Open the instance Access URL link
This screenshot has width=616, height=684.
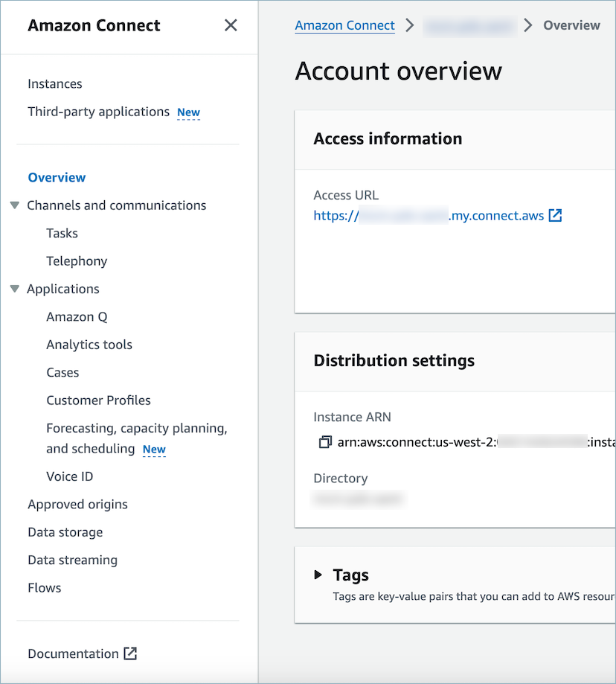tap(424, 215)
